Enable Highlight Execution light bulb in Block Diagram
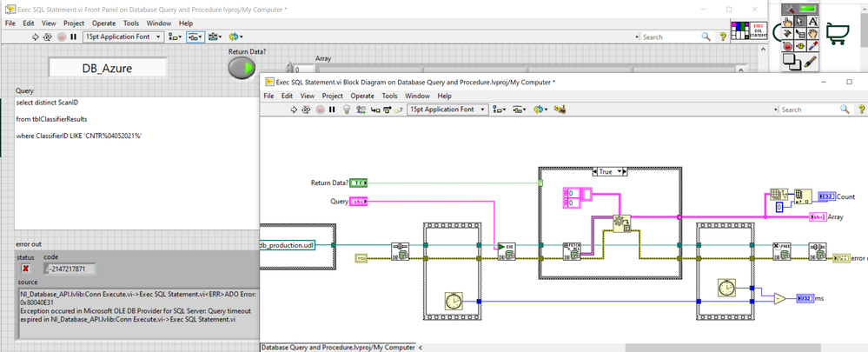 pos(347,110)
